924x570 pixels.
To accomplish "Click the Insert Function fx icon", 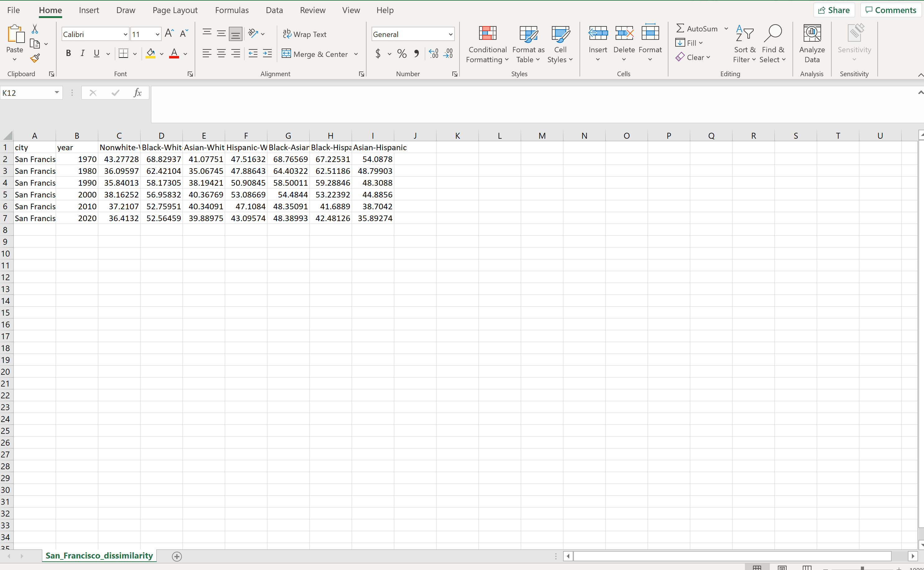I will click(x=137, y=93).
